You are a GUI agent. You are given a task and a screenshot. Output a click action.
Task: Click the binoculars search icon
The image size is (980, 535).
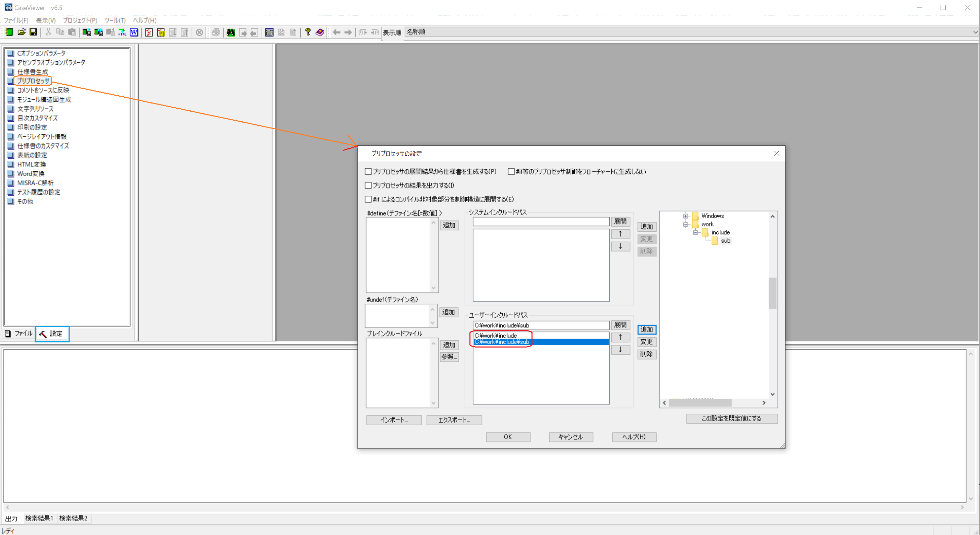(x=230, y=32)
